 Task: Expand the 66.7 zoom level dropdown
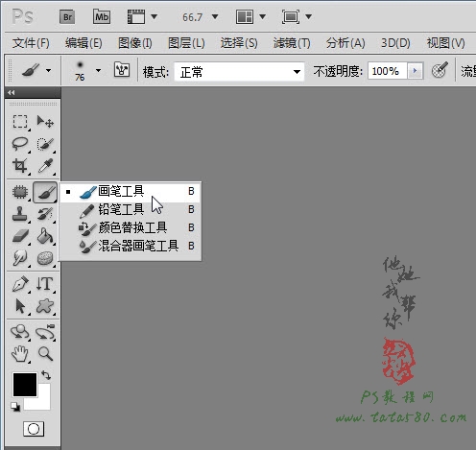tap(215, 16)
